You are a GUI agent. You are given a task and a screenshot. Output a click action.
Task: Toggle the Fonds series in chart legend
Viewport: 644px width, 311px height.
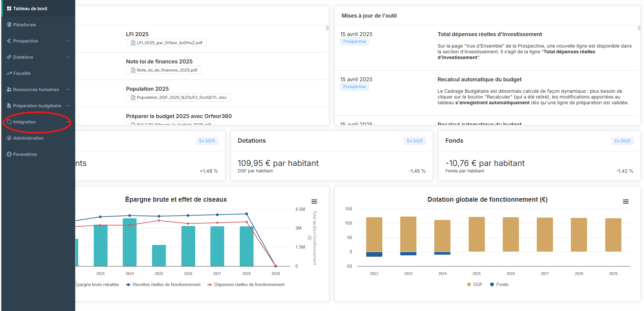[499, 284]
